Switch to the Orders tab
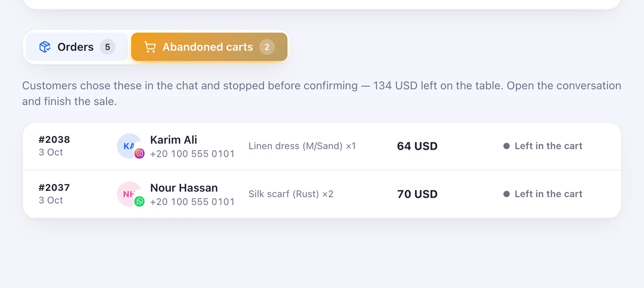 coord(77,47)
